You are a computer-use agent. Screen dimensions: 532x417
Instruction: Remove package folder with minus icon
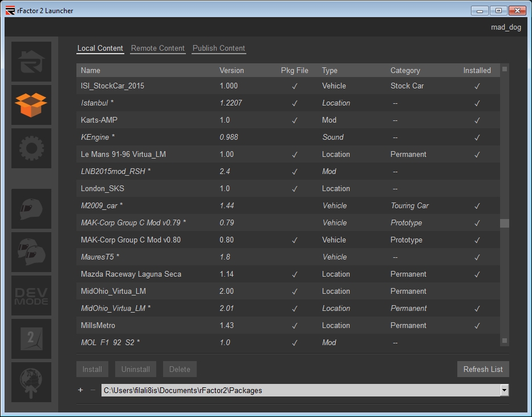pos(93,390)
